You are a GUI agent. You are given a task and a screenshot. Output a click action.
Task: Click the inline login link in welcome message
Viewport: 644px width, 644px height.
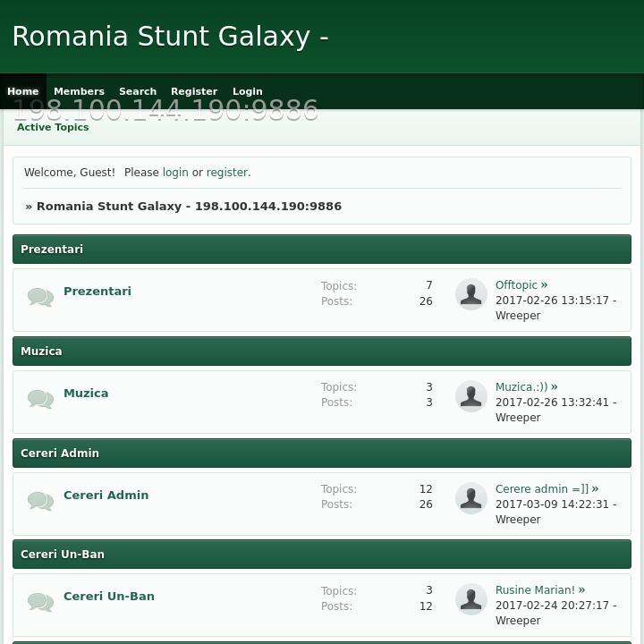click(175, 173)
